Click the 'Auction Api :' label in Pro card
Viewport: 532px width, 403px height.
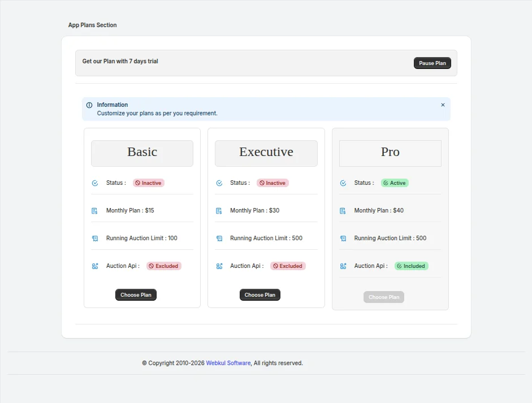click(x=371, y=266)
